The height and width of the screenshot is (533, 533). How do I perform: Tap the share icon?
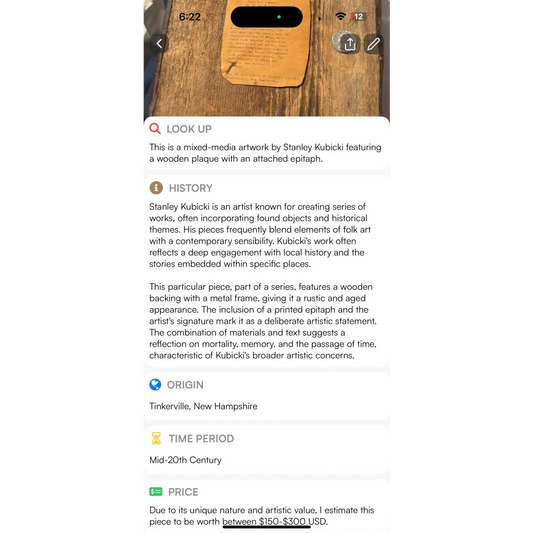(x=350, y=44)
